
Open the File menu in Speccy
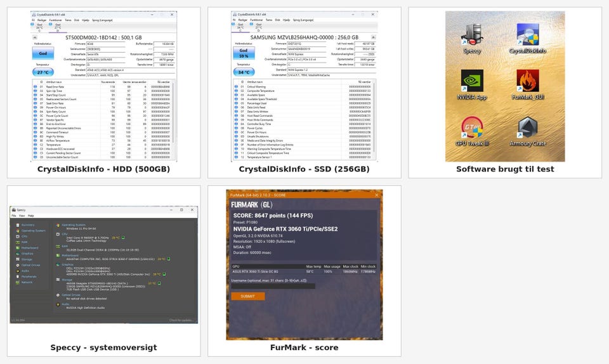(x=13, y=216)
